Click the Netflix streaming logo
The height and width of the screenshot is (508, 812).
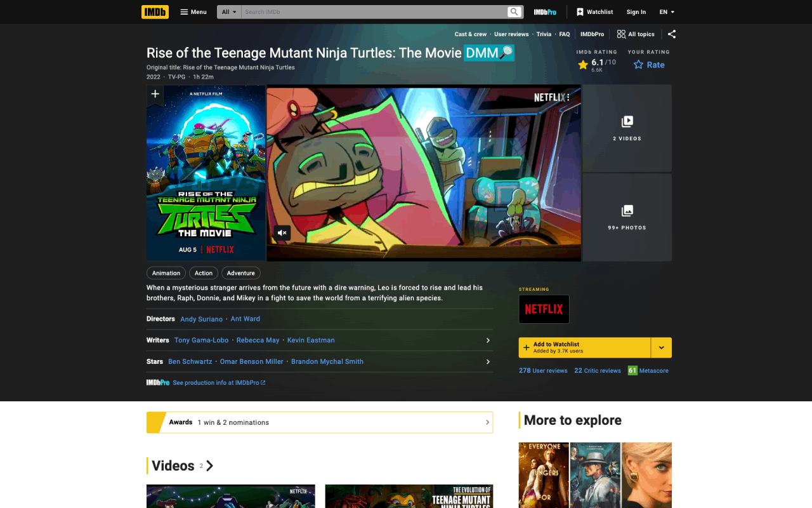pyautogui.click(x=544, y=309)
